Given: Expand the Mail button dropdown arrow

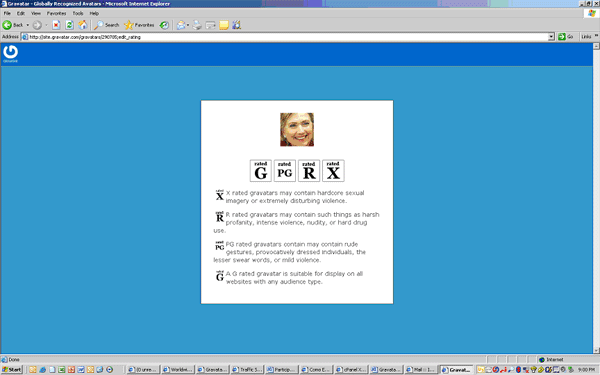Looking at the screenshot, I should pos(188,25).
